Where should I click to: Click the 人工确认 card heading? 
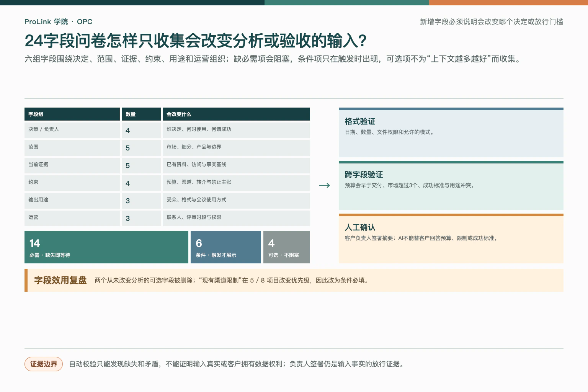pos(360,227)
